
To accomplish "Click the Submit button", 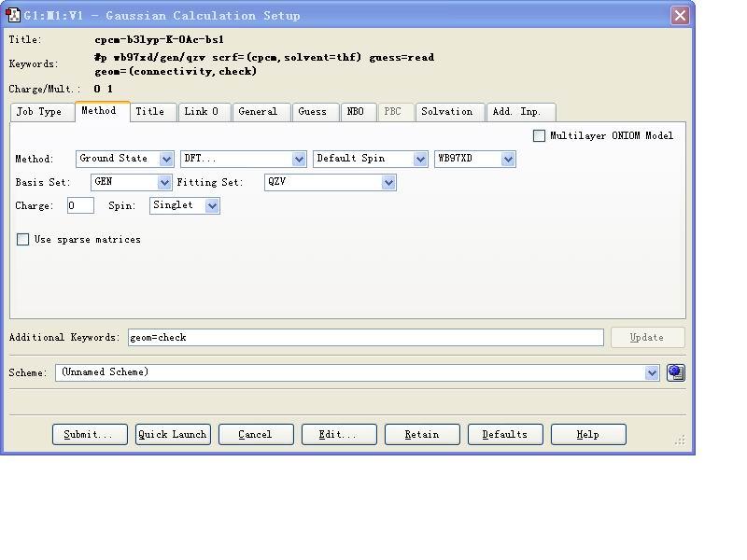I will click(x=90, y=434).
